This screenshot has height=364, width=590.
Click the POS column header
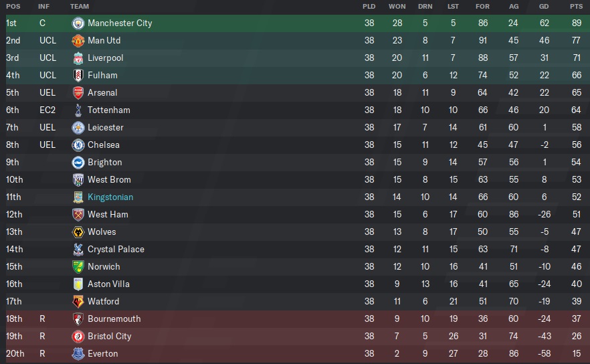13,6
